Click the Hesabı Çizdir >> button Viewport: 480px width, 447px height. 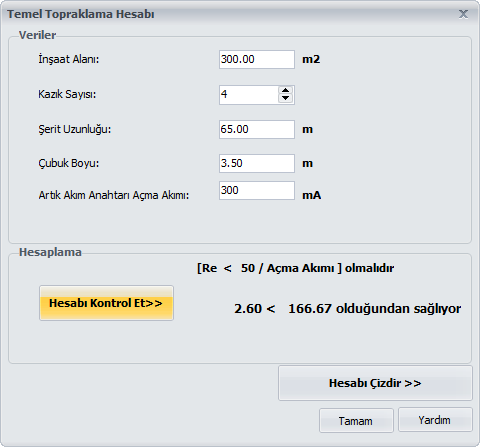click(375, 383)
